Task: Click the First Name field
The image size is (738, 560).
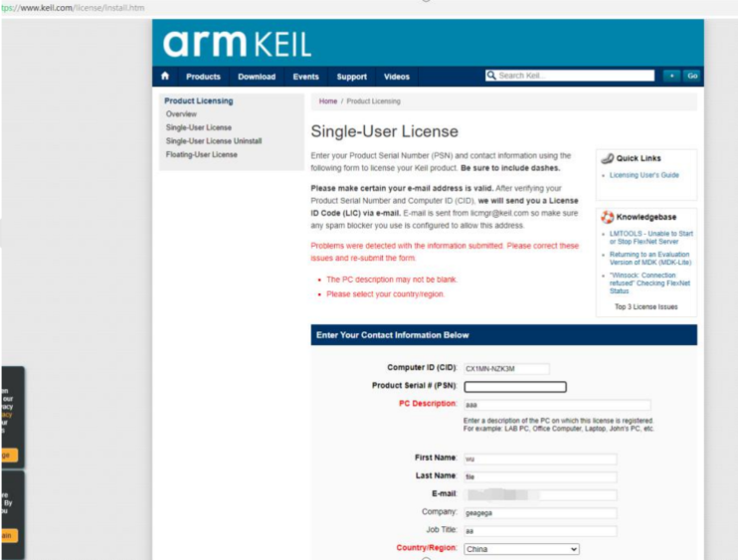Action: [x=540, y=459]
